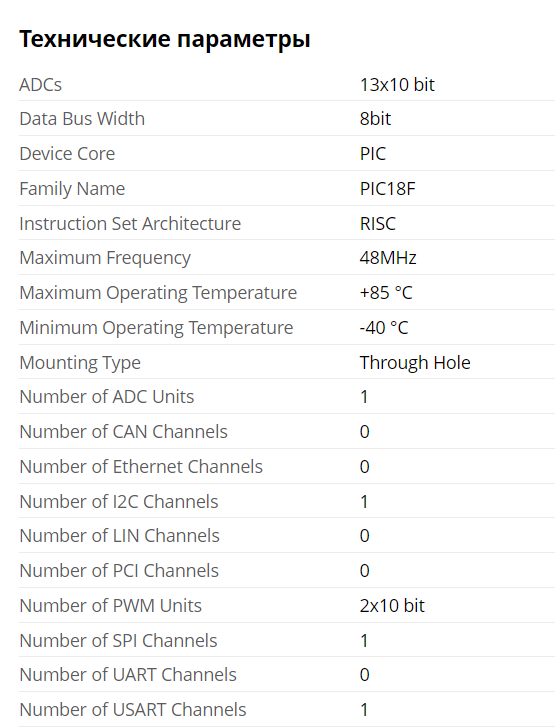Click the RISC value text
Screen dimensions: 555x728
pyautogui.click(x=378, y=223)
